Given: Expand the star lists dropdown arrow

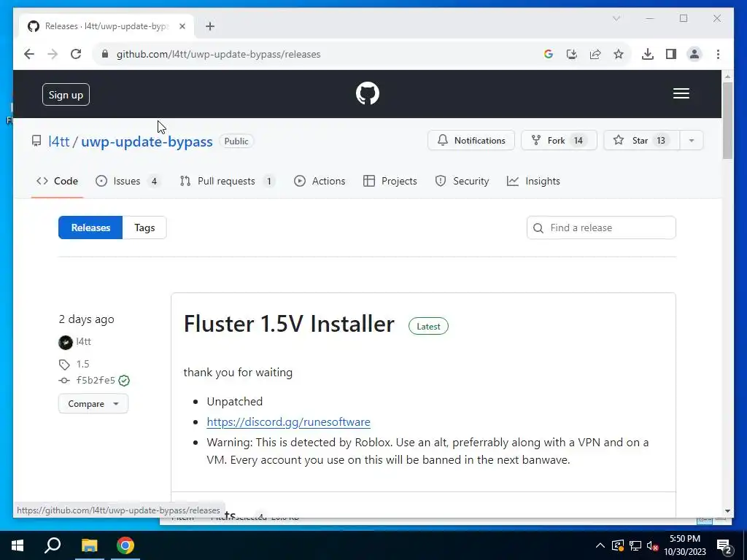Looking at the screenshot, I should (x=692, y=141).
